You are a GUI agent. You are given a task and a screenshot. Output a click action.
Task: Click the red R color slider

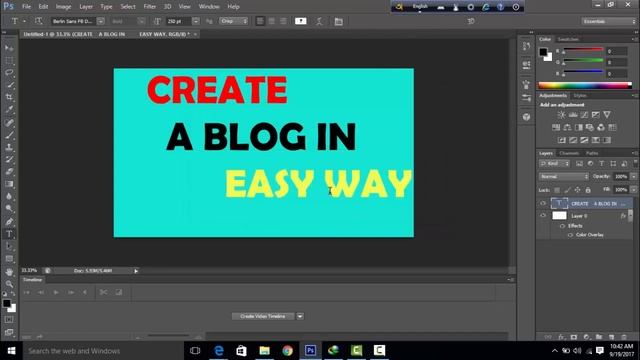[x=583, y=50]
